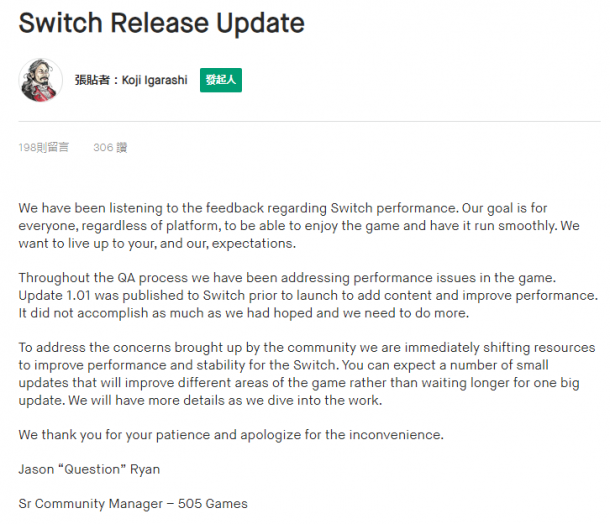Click the "Update 1.01" text in second paragraph
The width and height of the screenshot is (610, 524).
tap(54, 295)
